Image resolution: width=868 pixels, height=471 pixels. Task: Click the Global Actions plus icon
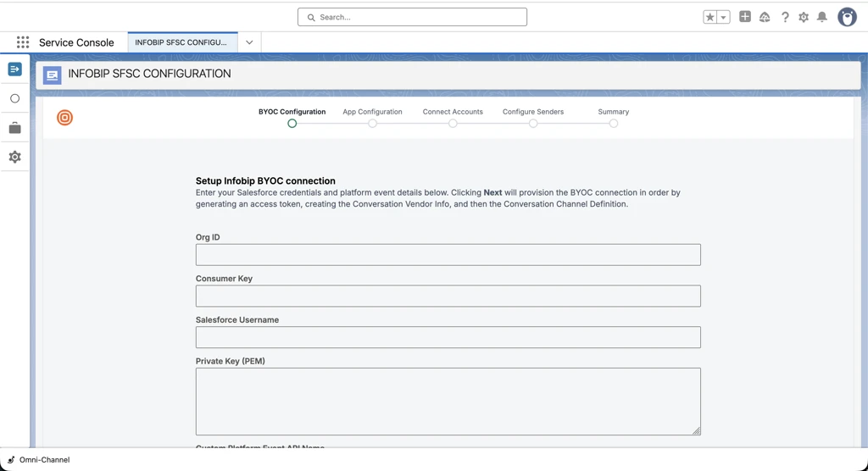click(745, 17)
